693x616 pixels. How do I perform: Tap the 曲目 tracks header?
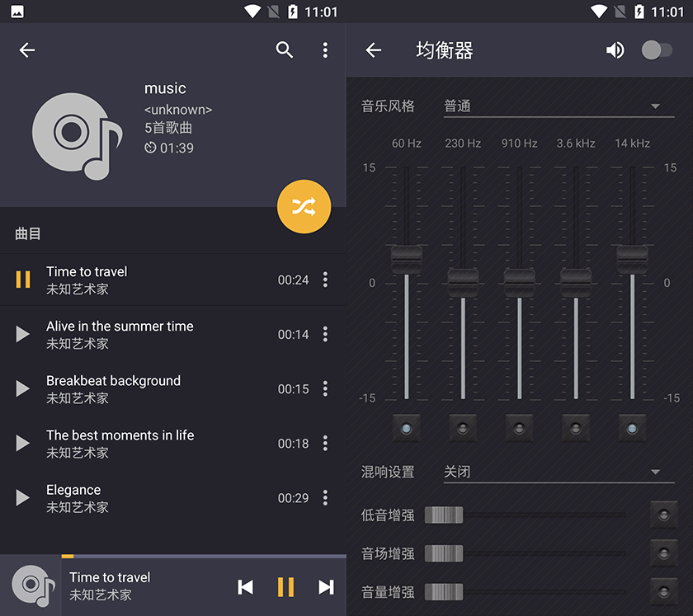(28, 233)
